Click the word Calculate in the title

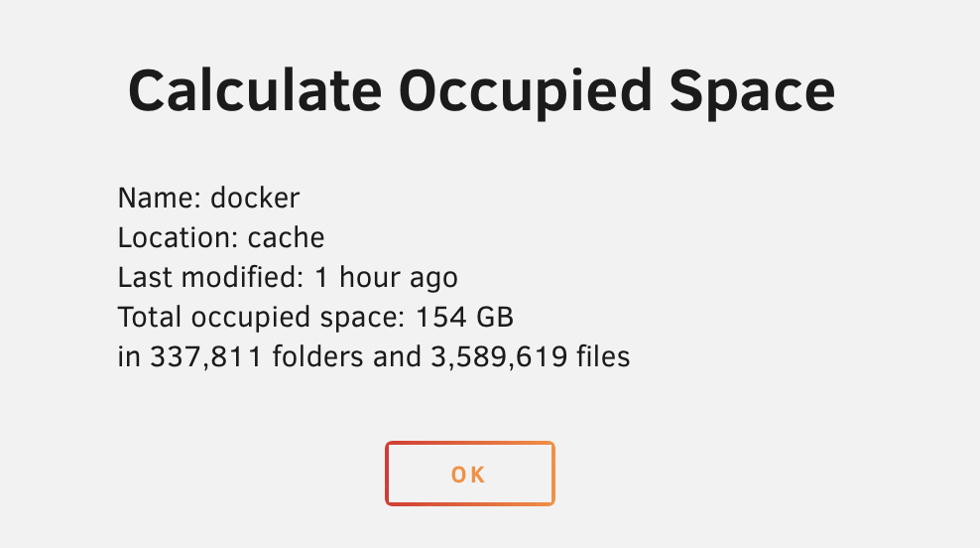coord(255,90)
